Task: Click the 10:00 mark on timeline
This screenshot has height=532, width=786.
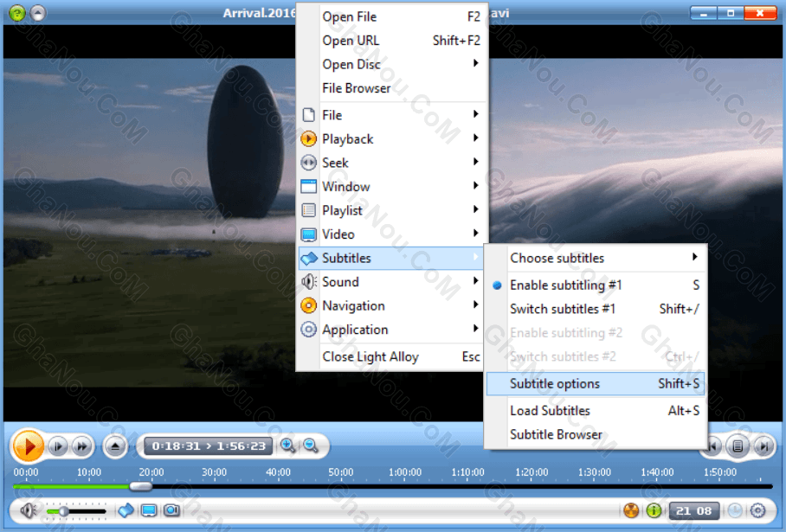Action: [x=88, y=472]
